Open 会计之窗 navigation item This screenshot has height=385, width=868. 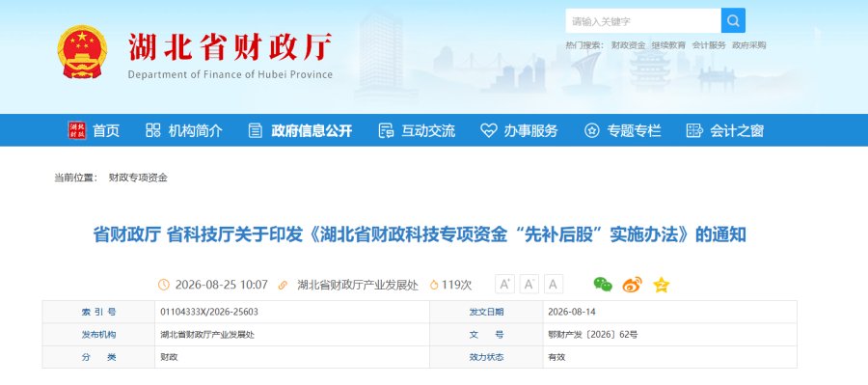point(725,130)
